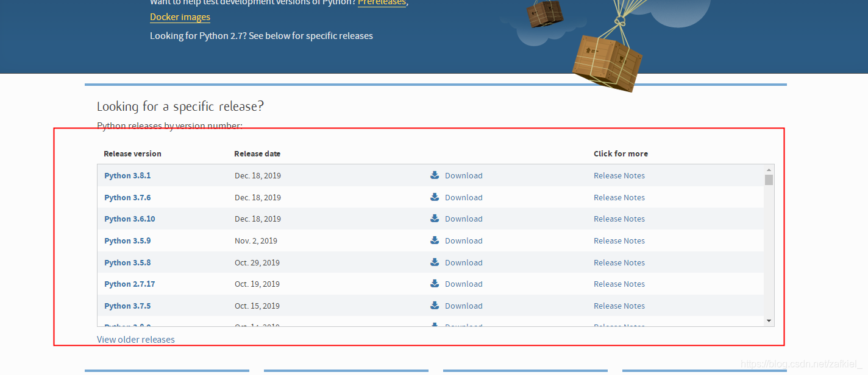View Release Notes for Python 3.5.9
868x375 pixels.
pos(619,240)
